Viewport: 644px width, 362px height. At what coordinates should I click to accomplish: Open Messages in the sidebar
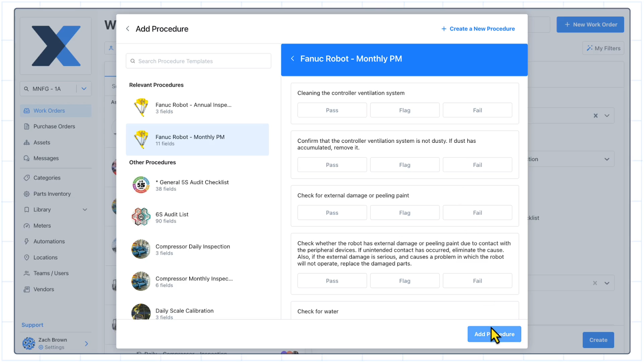click(x=56, y=158)
